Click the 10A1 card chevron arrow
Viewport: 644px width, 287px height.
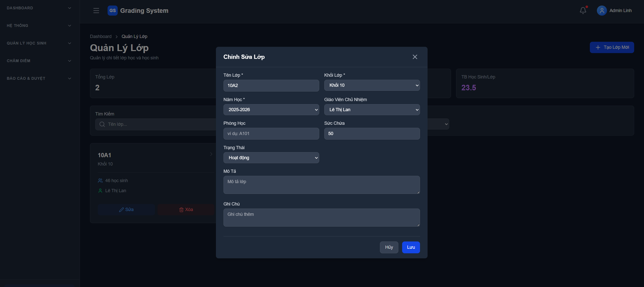(x=211, y=154)
